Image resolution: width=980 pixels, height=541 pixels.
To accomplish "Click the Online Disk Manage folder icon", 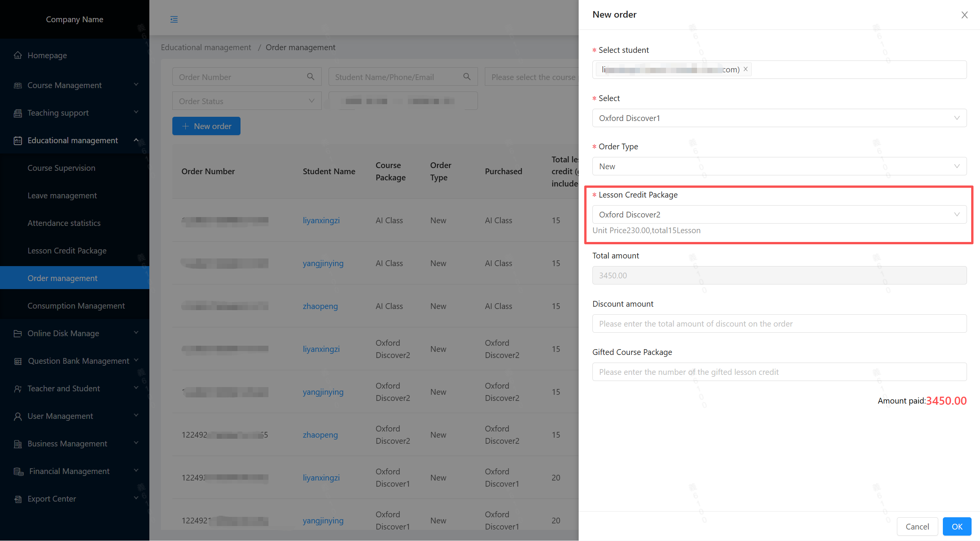I will click(18, 333).
